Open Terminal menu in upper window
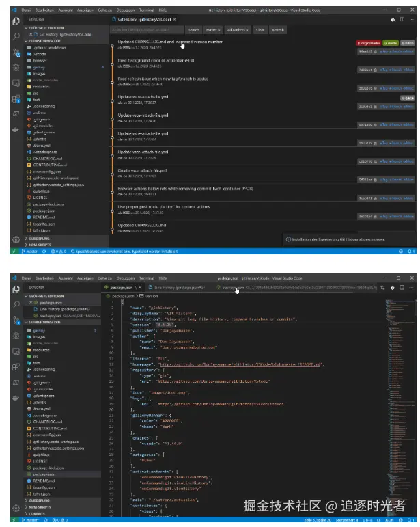The width and height of the screenshot is (420, 527). 147,10
